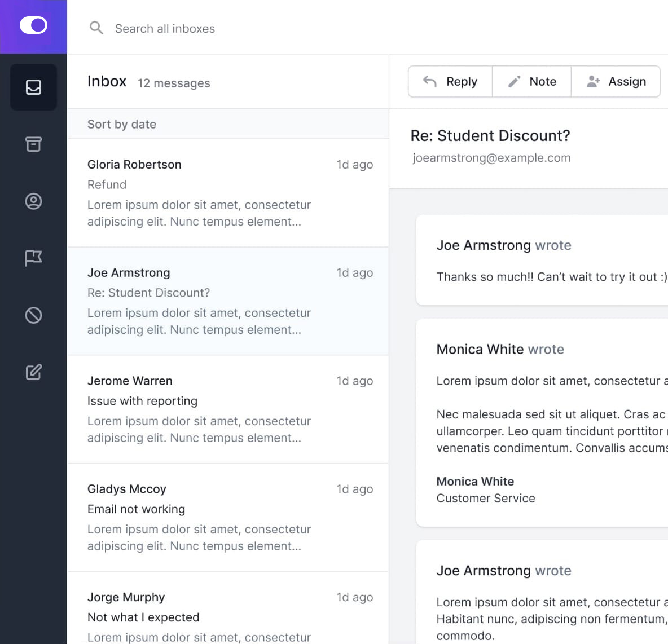Open the flagged messages sidebar icon
The image size is (668, 644).
tap(33, 258)
